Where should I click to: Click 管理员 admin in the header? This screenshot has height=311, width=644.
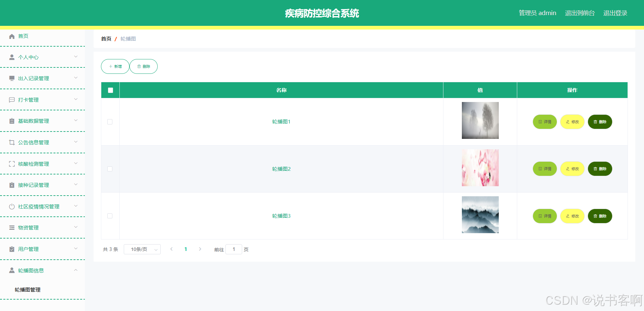click(537, 13)
